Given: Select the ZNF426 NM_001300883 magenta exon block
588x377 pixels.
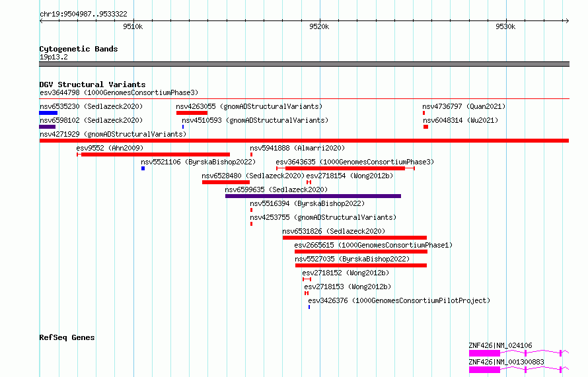Looking at the screenshot, I should point(484,370).
